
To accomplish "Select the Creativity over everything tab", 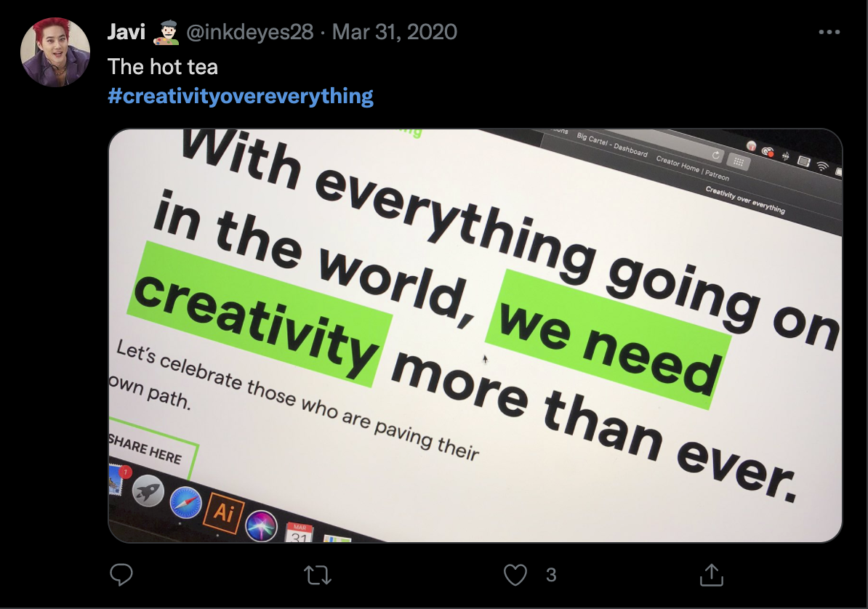I will [x=745, y=200].
